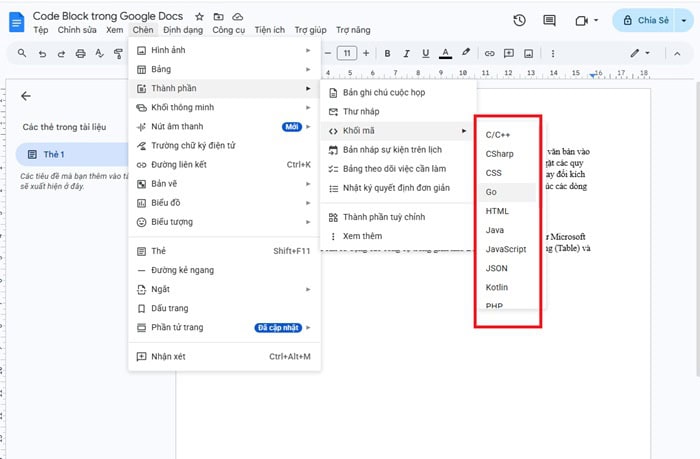
Task: Open the Xem menu
Action: [115, 30]
